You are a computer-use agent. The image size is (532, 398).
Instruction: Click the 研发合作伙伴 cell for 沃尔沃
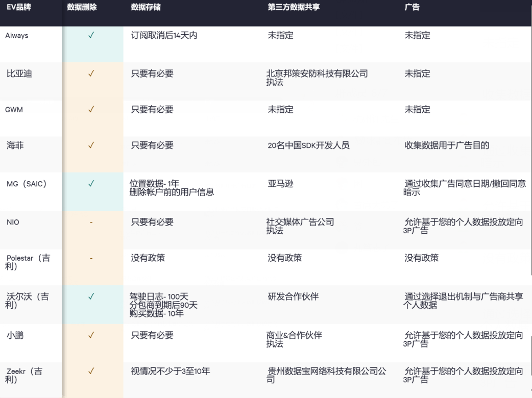293,296
